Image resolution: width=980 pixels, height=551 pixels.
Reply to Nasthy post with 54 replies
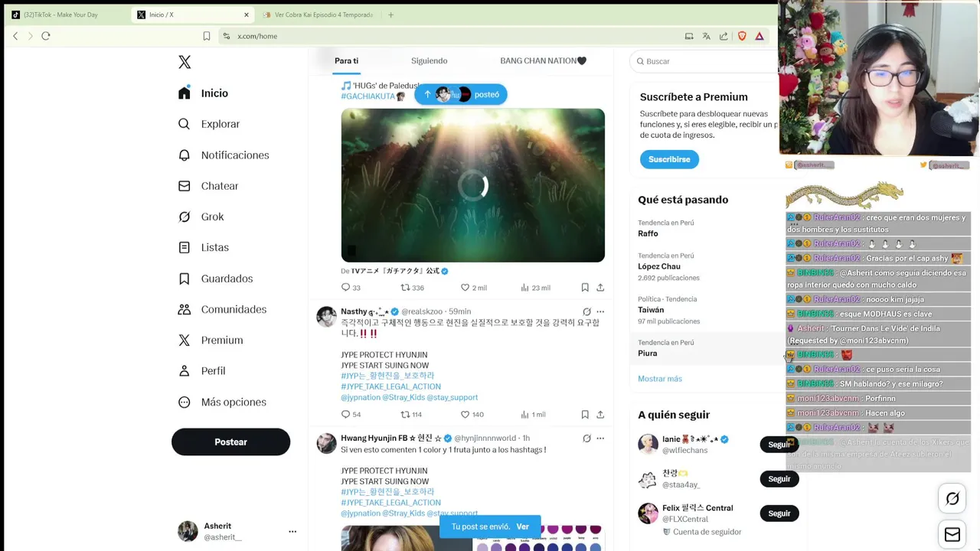click(x=351, y=415)
